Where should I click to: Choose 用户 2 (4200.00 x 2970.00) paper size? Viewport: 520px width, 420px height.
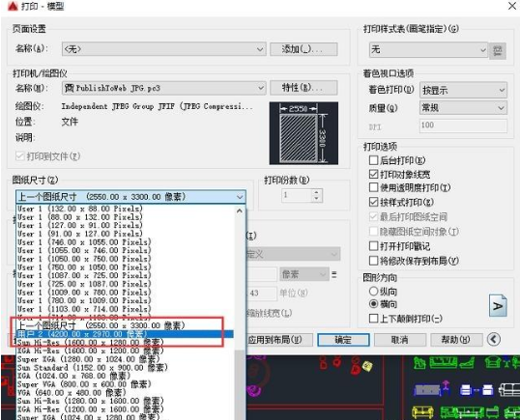point(125,334)
